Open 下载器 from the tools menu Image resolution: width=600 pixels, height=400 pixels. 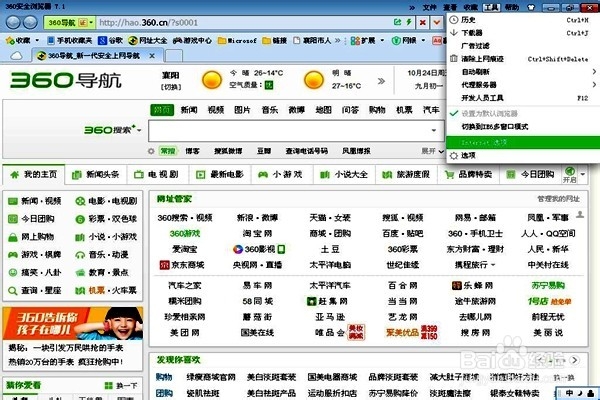click(523, 33)
